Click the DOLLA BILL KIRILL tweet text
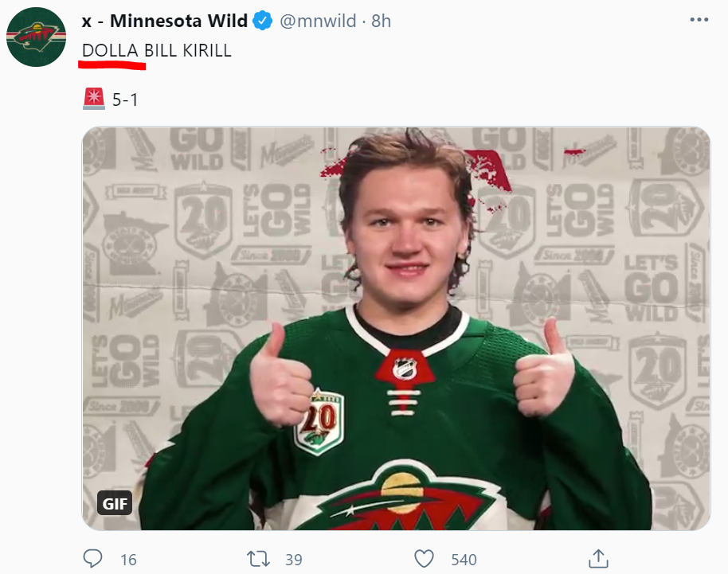The height and width of the screenshot is (574, 728). point(157,51)
